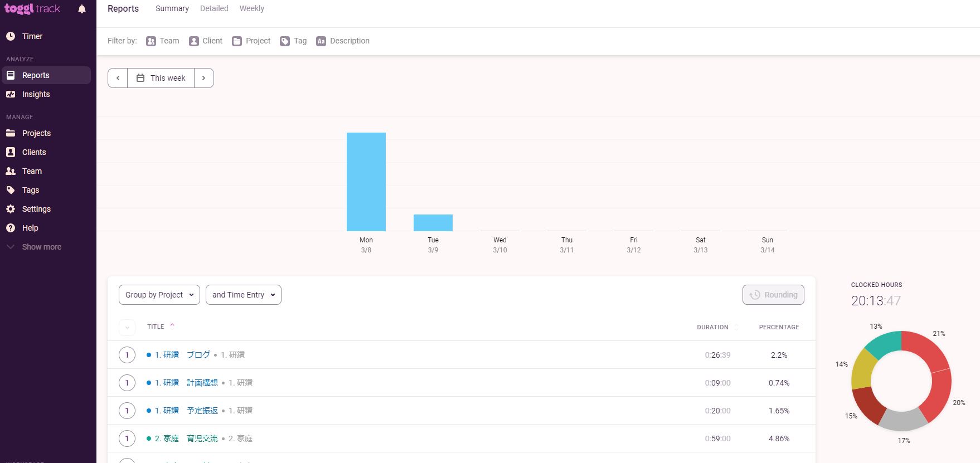Expand Show more in the sidebar
The height and width of the screenshot is (463, 980).
point(41,247)
